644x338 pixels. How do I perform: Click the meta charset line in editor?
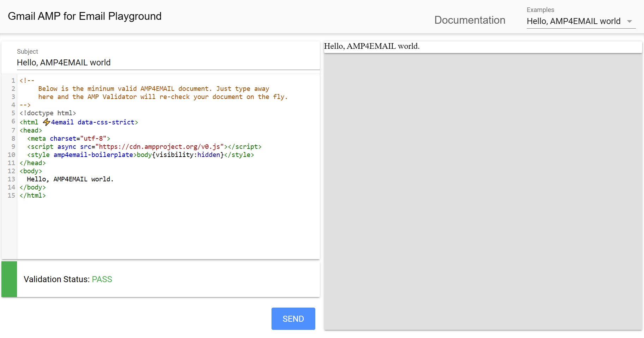(69, 139)
